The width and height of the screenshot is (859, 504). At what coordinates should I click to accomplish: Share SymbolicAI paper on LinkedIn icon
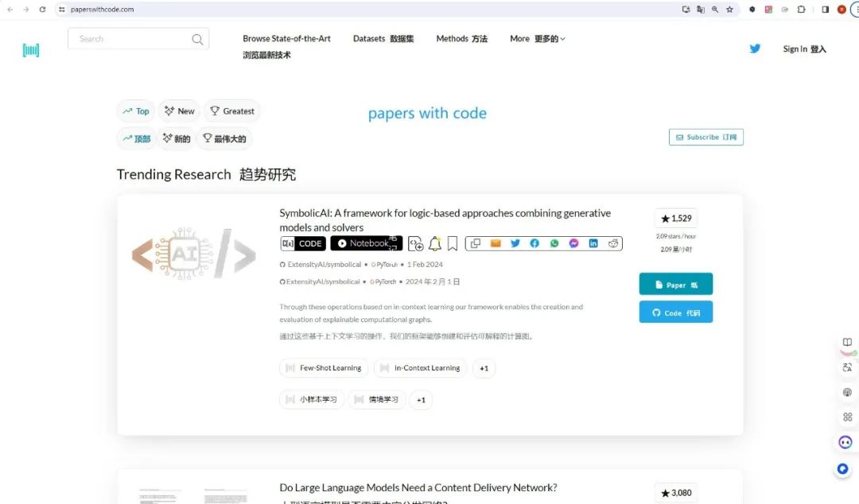point(593,243)
